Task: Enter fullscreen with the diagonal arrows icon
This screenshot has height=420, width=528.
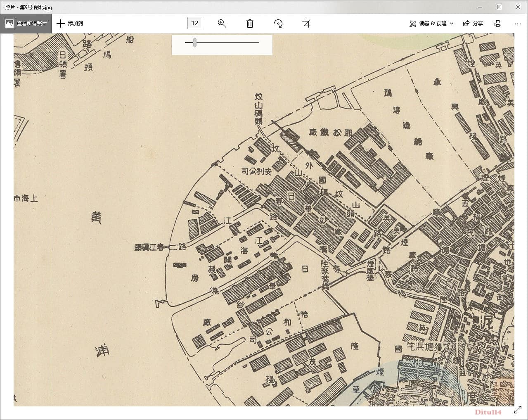Action: 517,410
